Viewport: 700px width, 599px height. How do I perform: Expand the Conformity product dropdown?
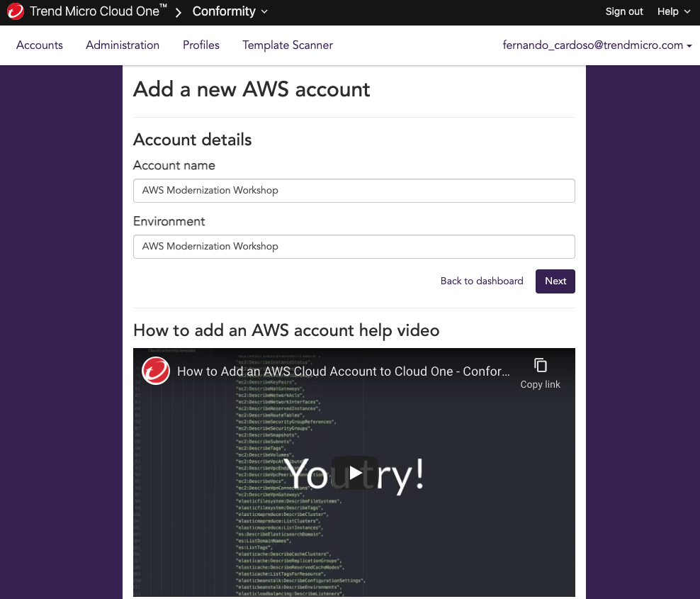pos(230,11)
